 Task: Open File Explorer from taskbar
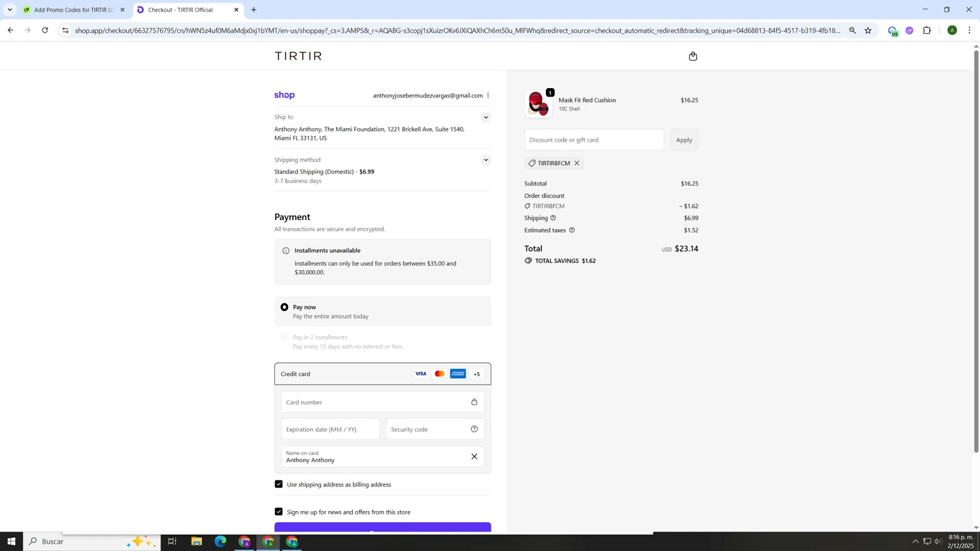pos(197,541)
